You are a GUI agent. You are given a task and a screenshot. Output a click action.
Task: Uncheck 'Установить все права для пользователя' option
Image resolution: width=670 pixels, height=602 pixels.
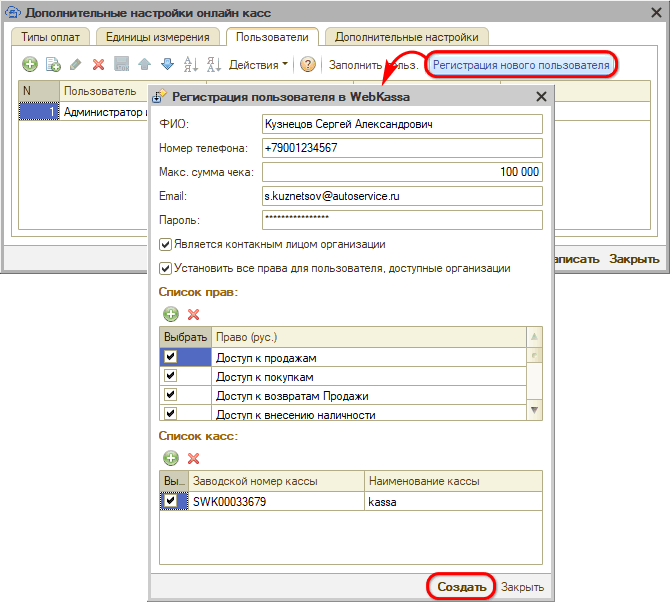pyautogui.click(x=166, y=268)
